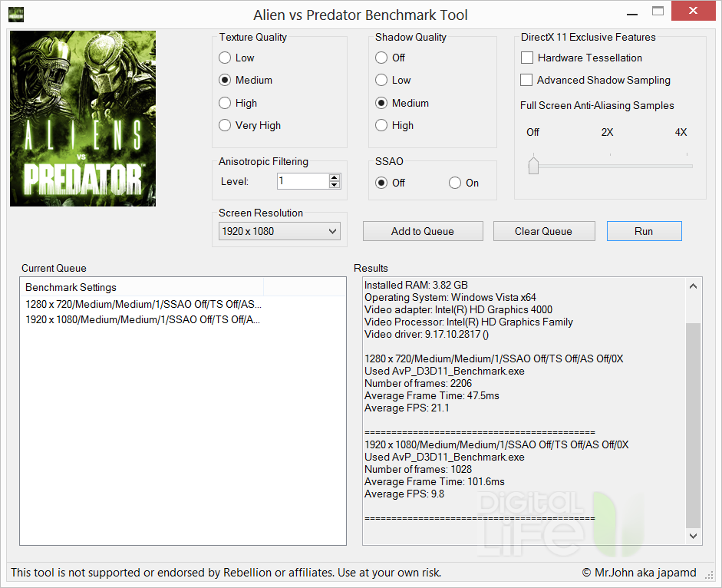Click 'Average FPS: 21.1' in results
The image size is (722, 588).
pos(407,408)
